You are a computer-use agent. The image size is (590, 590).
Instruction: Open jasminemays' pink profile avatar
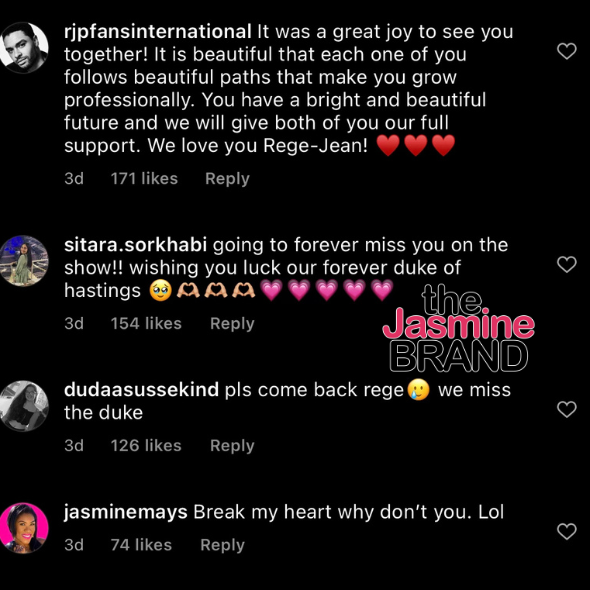tap(24, 528)
